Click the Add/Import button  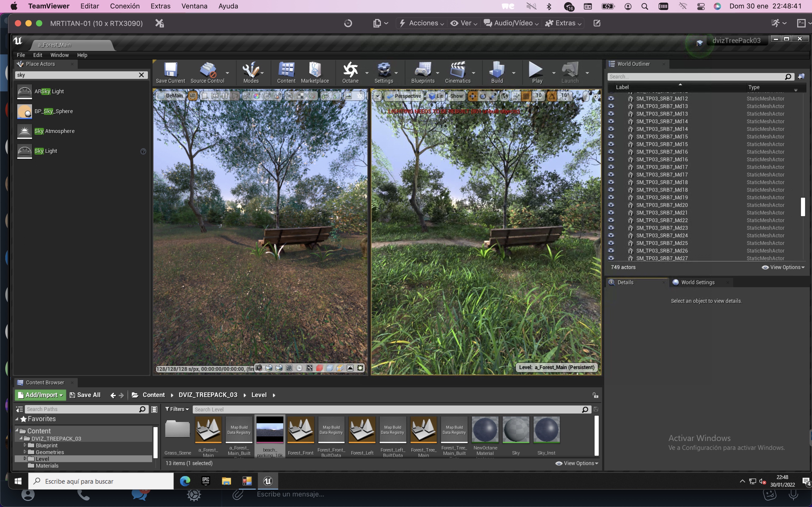tap(40, 395)
